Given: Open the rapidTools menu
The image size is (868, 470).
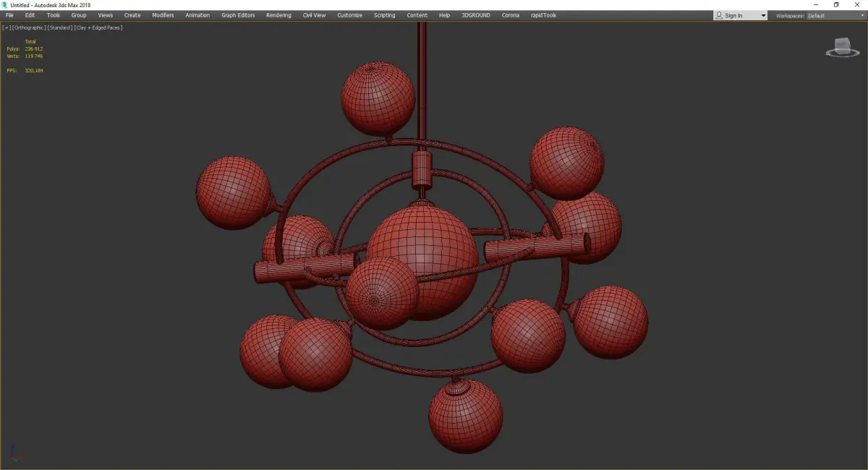Looking at the screenshot, I should pos(544,15).
